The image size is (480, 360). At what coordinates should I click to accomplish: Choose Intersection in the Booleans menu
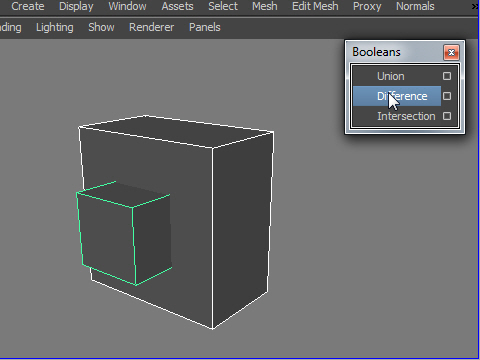click(x=397, y=116)
